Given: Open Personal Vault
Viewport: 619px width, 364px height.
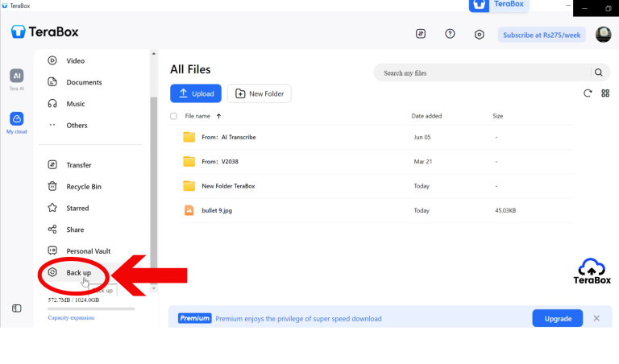Looking at the screenshot, I should pyautogui.click(x=89, y=250).
